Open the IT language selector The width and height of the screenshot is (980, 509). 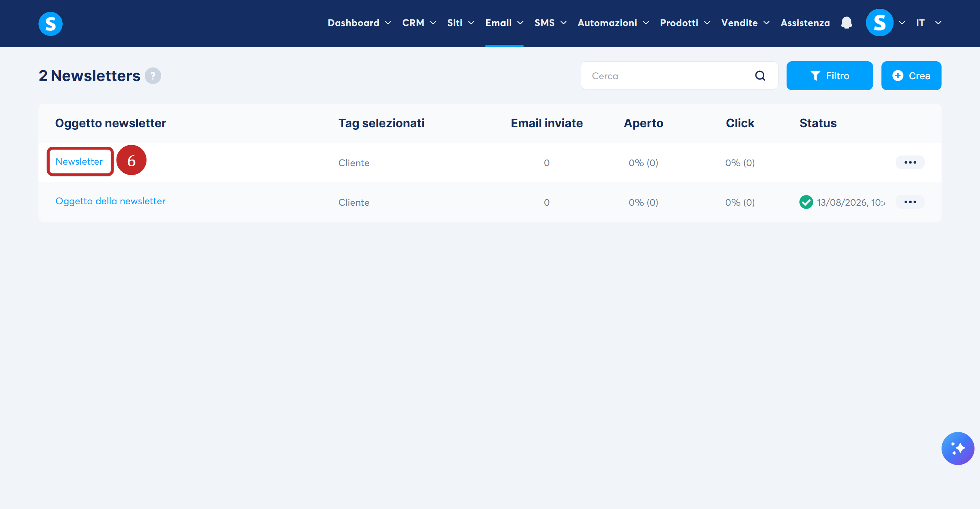coord(929,23)
